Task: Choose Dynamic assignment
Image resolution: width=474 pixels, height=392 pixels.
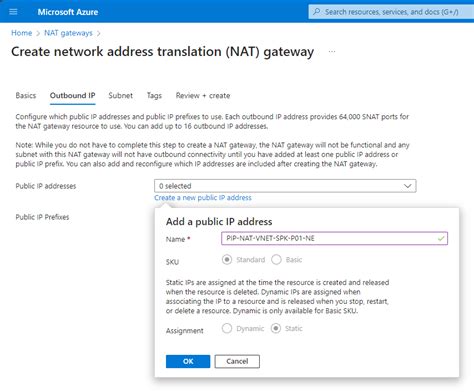Action: pyautogui.click(x=227, y=328)
